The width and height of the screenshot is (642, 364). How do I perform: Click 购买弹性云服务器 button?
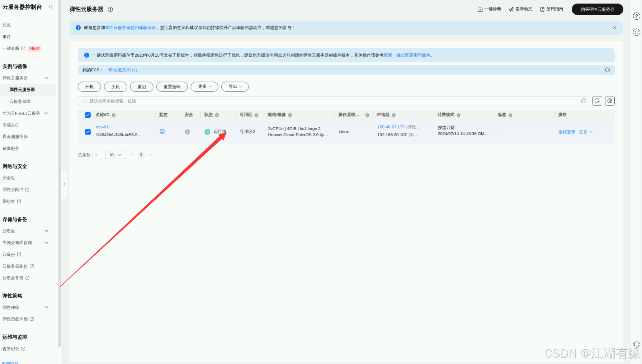(598, 9)
